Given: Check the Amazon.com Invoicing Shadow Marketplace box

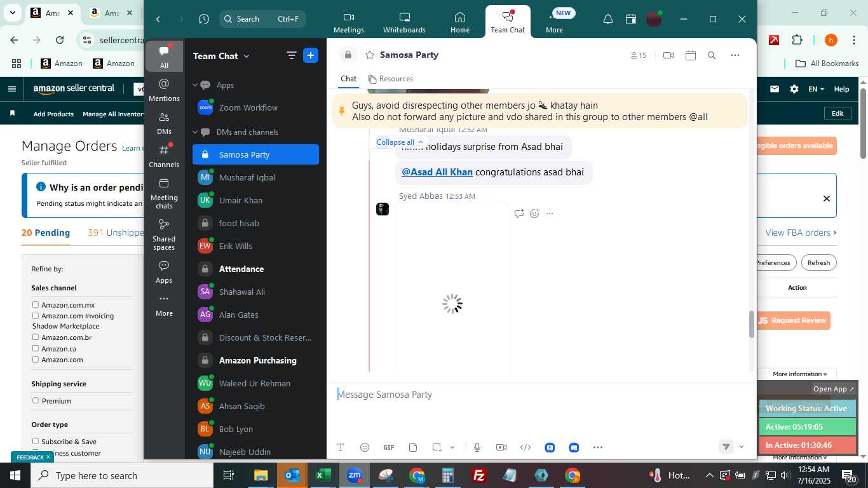Looking at the screenshot, I should point(36,316).
